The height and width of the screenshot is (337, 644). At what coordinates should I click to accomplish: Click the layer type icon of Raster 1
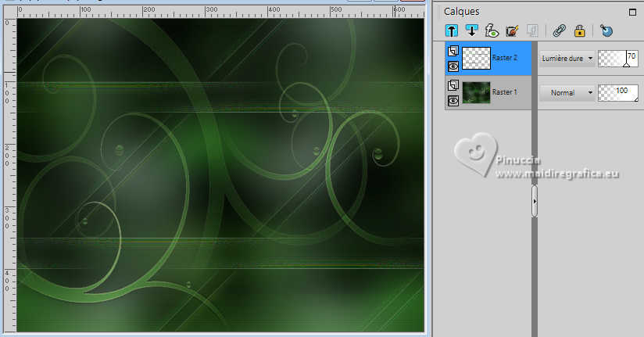[x=453, y=85]
